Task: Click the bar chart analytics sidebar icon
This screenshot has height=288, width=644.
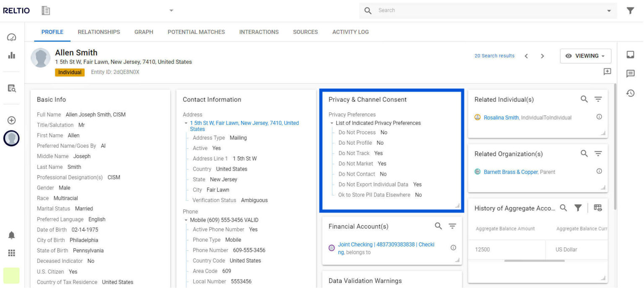Action: coord(12,55)
